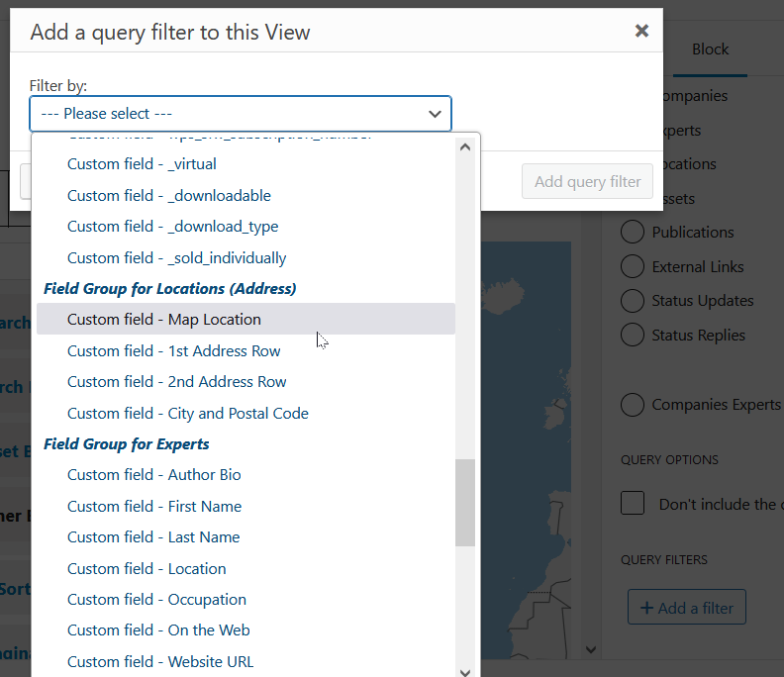Click the Field Group for Experts header

(126, 444)
